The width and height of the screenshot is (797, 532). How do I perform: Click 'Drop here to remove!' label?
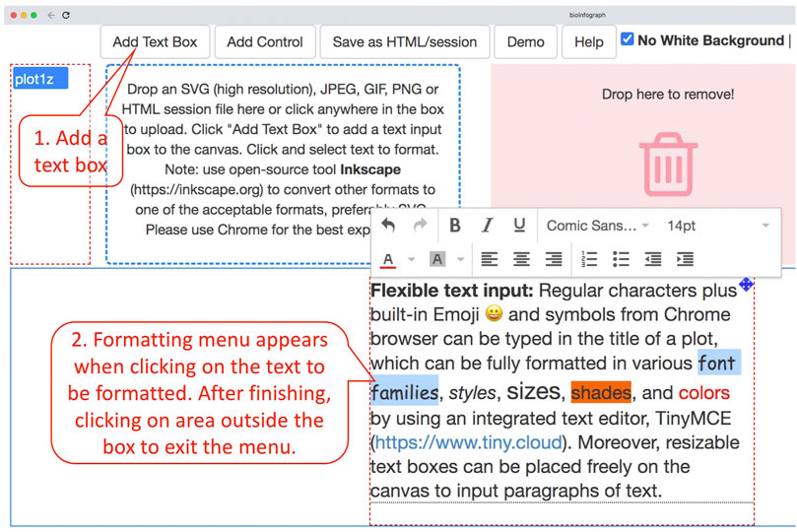click(x=668, y=94)
